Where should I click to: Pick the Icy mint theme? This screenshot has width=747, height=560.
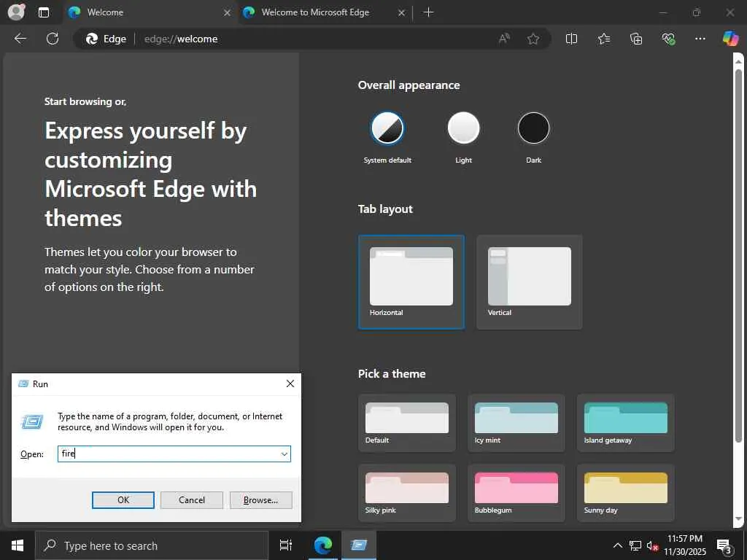pyautogui.click(x=516, y=423)
